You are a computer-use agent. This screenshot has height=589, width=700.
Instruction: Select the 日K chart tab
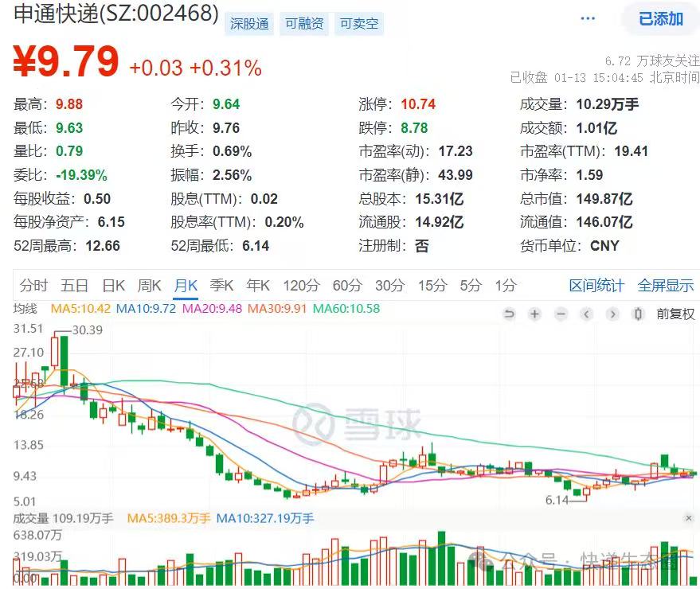(113, 286)
